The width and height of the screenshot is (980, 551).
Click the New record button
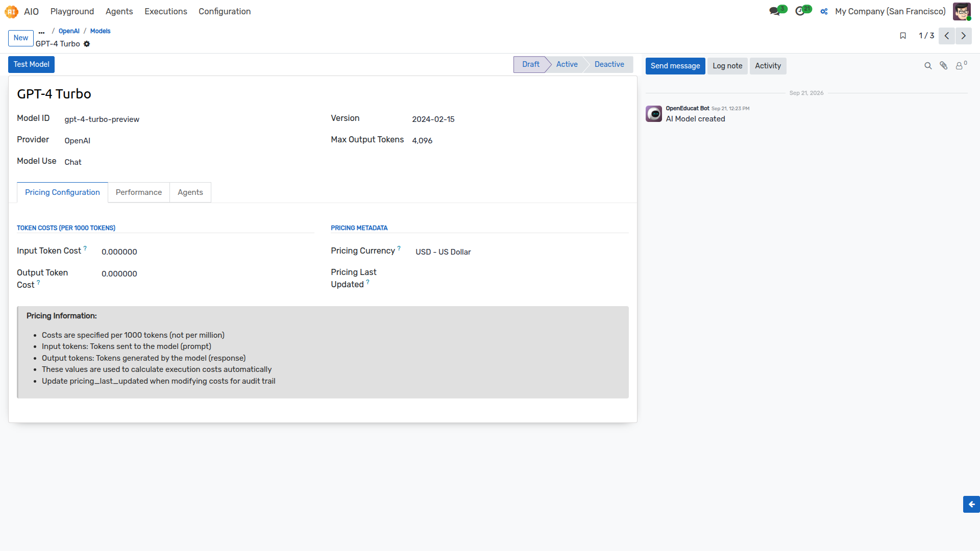pyautogui.click(x=21, y=38)
